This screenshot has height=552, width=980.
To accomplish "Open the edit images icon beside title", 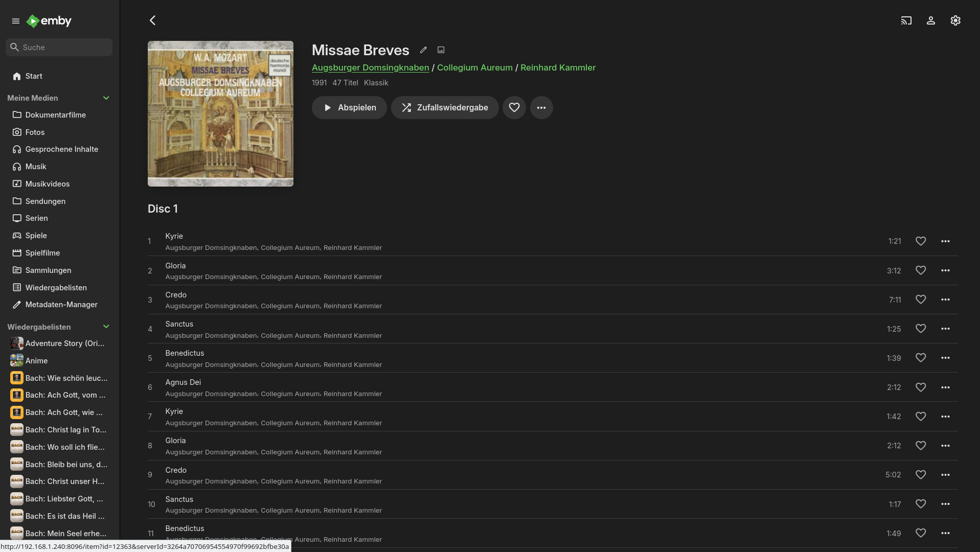I will tap(441, 50).
